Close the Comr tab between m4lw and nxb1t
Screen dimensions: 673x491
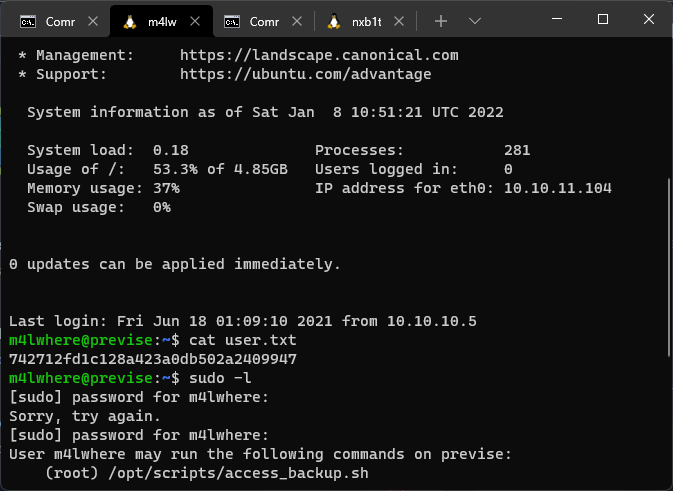coord(297,20)
